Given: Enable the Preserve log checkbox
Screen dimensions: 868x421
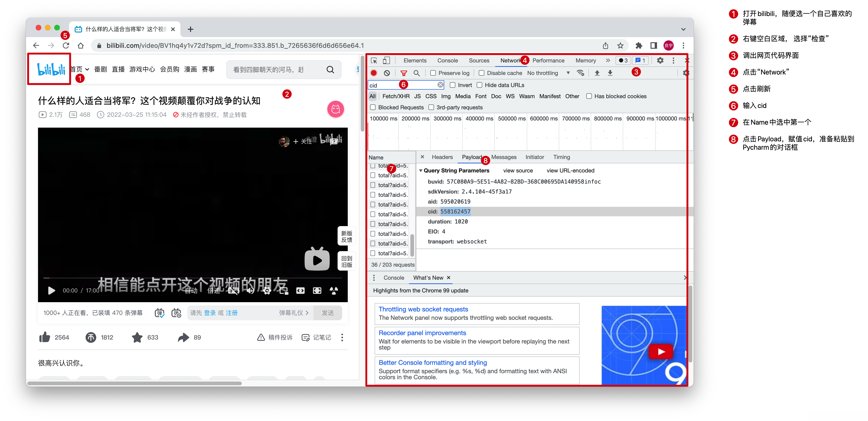Looking at the screenshot, I should point(433,73).
